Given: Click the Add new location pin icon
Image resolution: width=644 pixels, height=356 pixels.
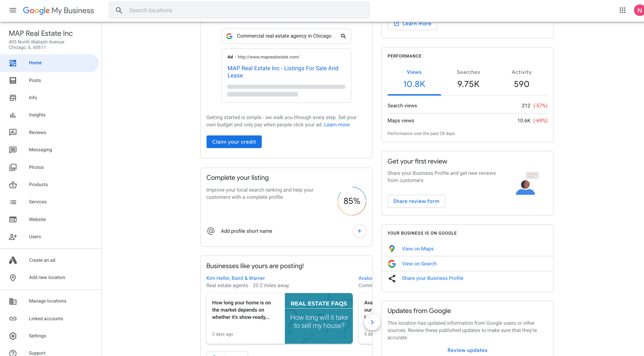Looking at the screenshot, I should 13,277.
